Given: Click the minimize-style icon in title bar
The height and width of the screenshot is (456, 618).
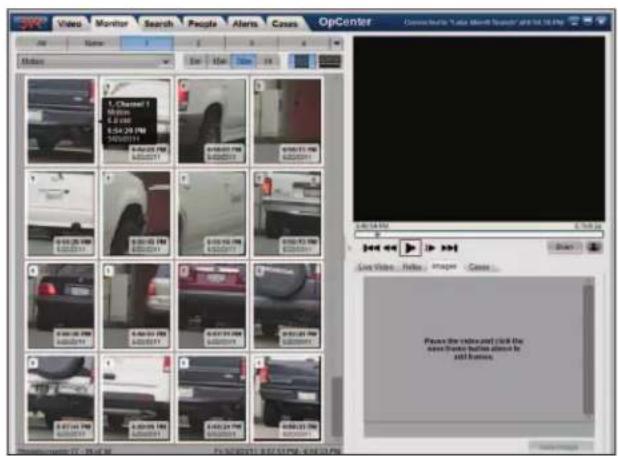Looking at the screenshot, I should (588, 22).
